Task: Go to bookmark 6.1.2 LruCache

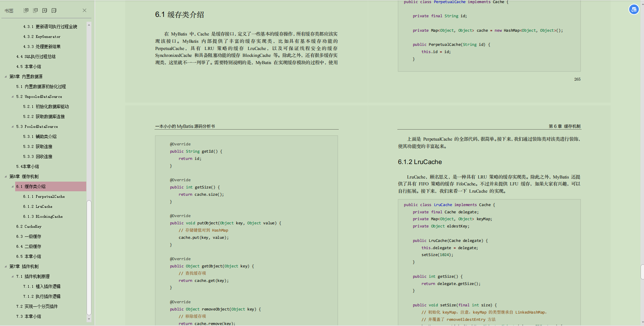Action: [x=38, y=206]
